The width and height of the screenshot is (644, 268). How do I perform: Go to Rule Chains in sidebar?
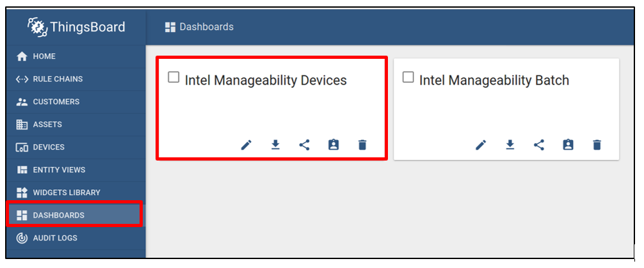click(57, 79)
